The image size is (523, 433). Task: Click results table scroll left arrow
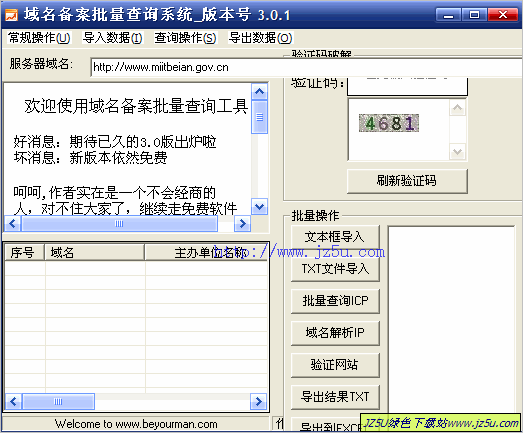click(x=13, y=401)
